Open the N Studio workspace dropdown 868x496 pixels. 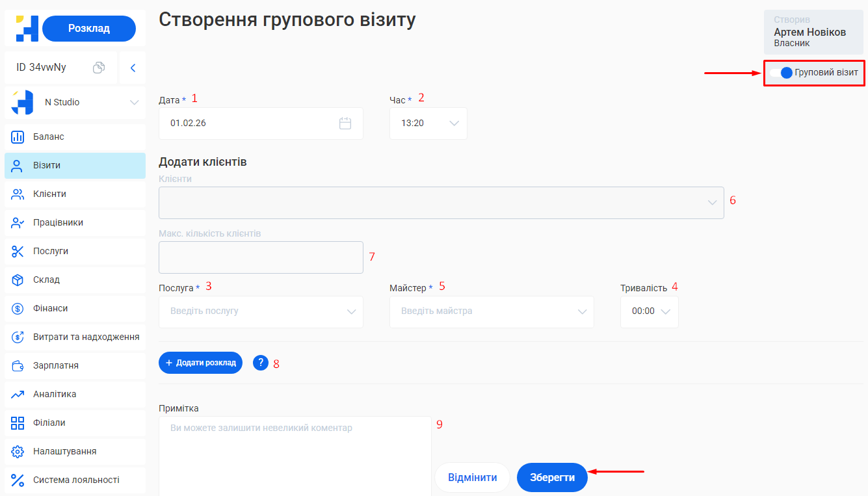(x=135, y=102)
